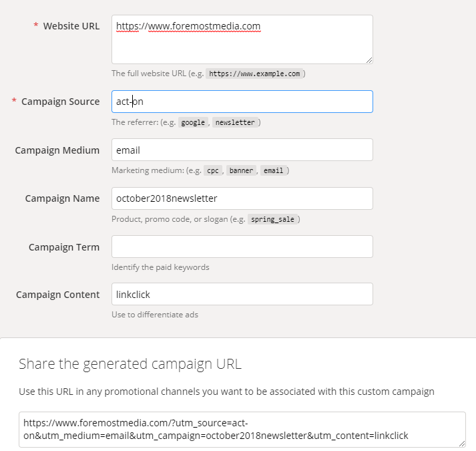This screenshot has width=476, height=451.
Task: Click the Website URL field label
Action: (71, 26)
